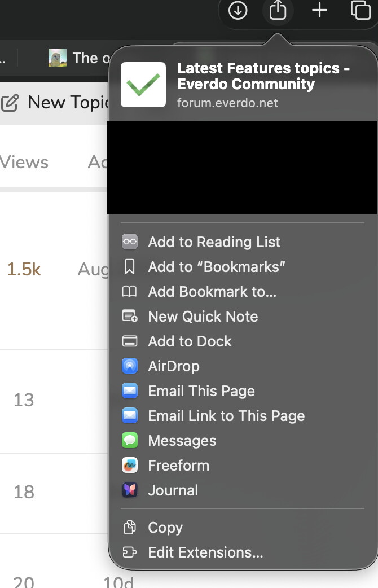
Task: Choose Email This Page
Action: point(201,391)
